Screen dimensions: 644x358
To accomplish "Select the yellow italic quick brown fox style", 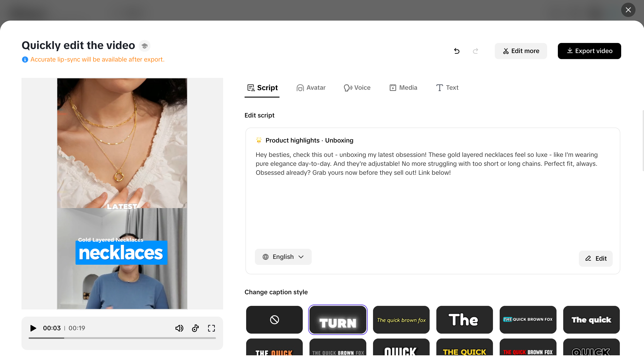I will point(401,320).
